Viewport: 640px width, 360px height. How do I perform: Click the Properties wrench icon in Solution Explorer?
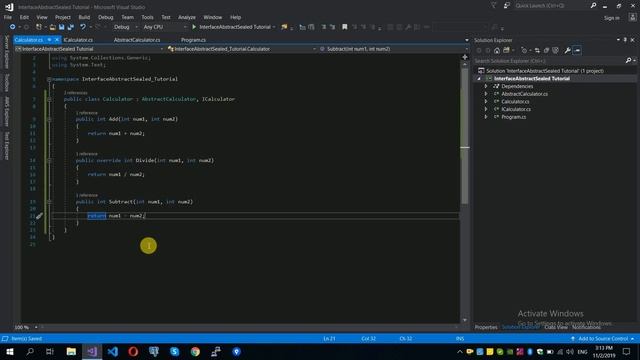coord(567,51)
